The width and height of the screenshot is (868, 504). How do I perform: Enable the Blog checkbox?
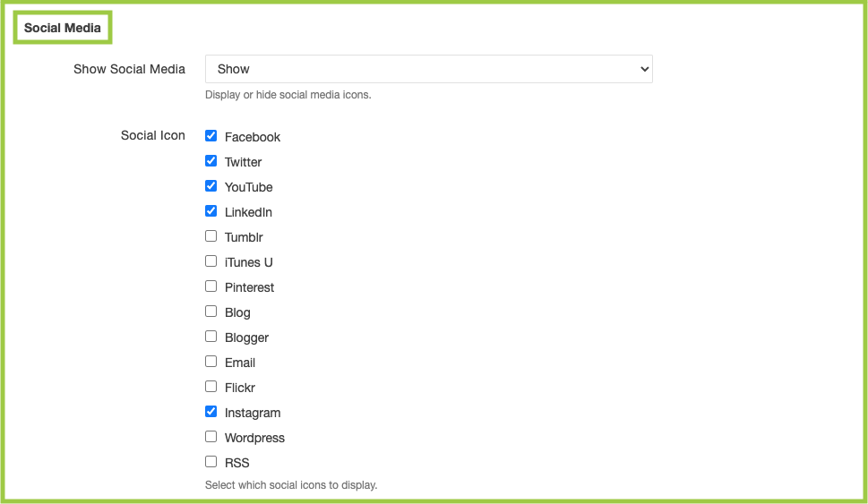(211, 312)
